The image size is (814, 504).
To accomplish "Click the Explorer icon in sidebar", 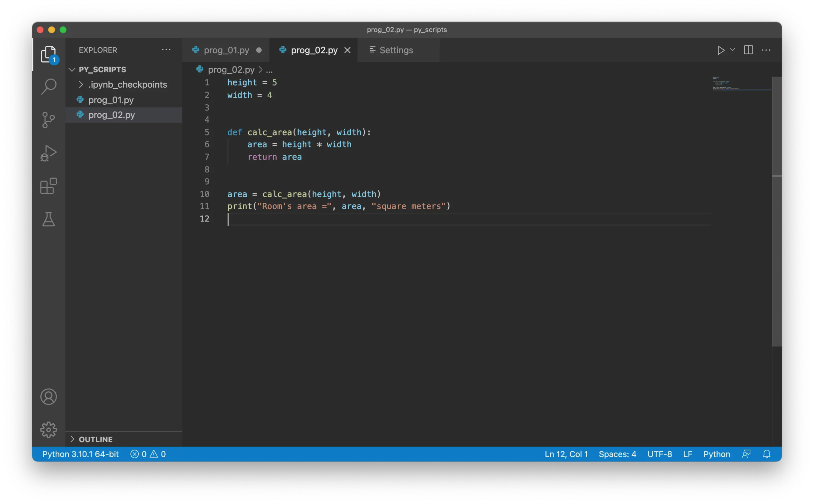I will (x=48, y=53).
